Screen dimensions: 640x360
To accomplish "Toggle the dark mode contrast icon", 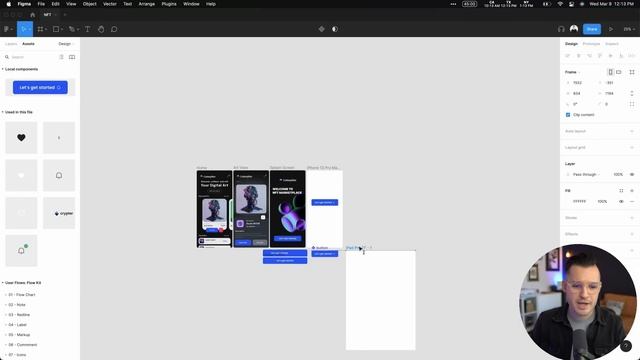I will pos(335,29).
